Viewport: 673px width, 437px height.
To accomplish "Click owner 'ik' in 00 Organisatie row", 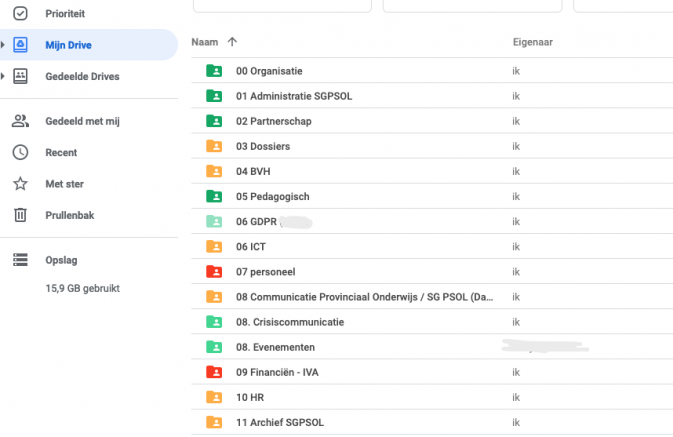I will click(516, 71).
